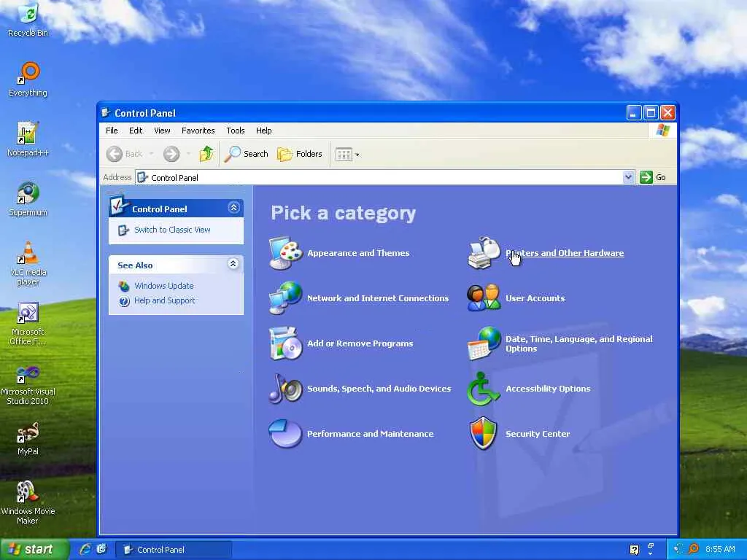This screenshot has width=747, height=560.
Task: Open the Sounds, Speech, and Audio icon
Action: pos(285,389)
